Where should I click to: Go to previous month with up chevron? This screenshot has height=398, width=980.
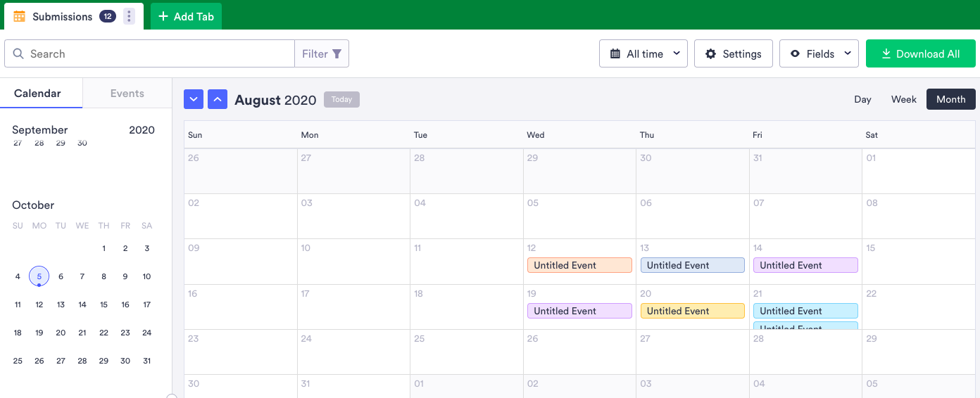[218, 100]
